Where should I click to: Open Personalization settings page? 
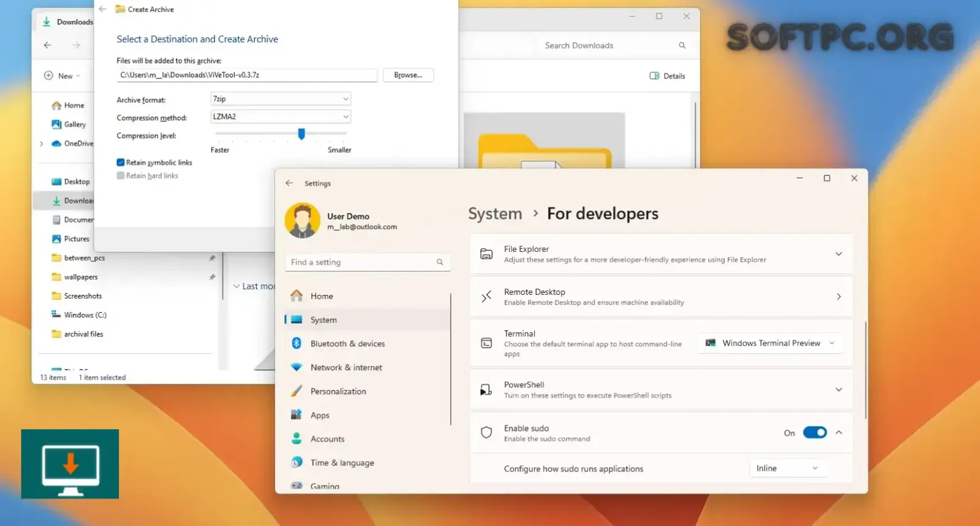(x=367, y=391)
